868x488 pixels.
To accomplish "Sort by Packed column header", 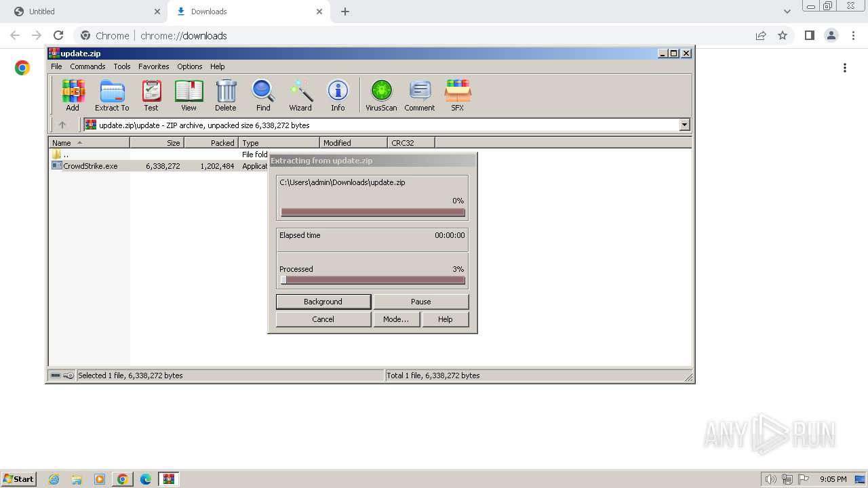I will tap(212, 143).
